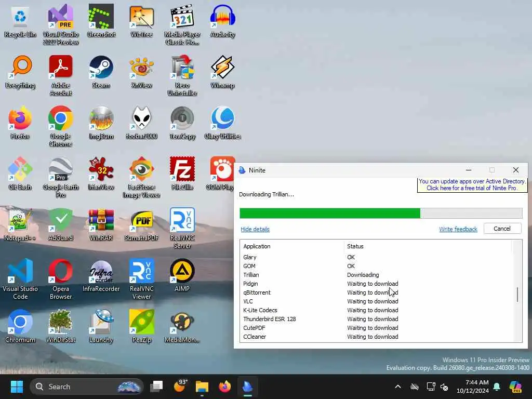The height and width of the screenshot is (399, 532).
Task: Select the WinDirStat desktop icon
Action: [60, 327]
